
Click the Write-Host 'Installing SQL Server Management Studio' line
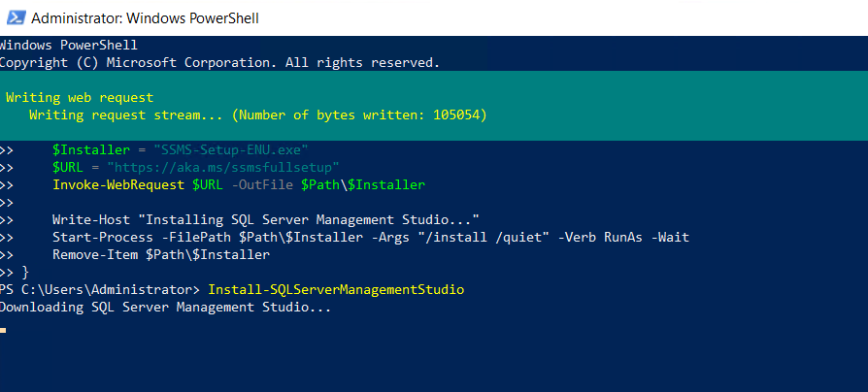point(266,219)
